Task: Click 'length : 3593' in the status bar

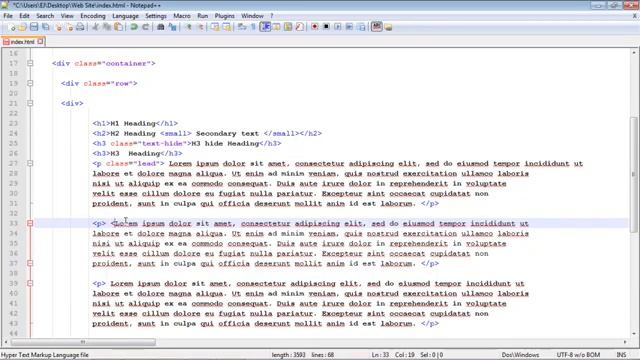Action: pos(289,355)
